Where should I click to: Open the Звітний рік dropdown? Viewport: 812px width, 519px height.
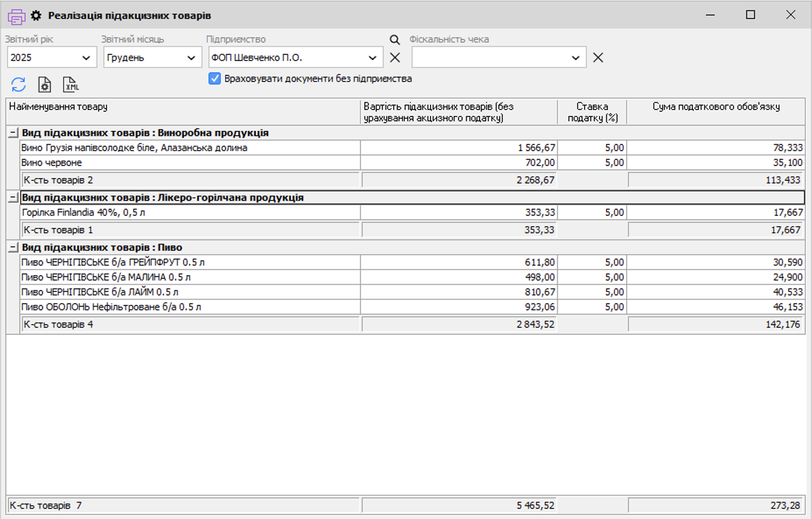[86, 58]
